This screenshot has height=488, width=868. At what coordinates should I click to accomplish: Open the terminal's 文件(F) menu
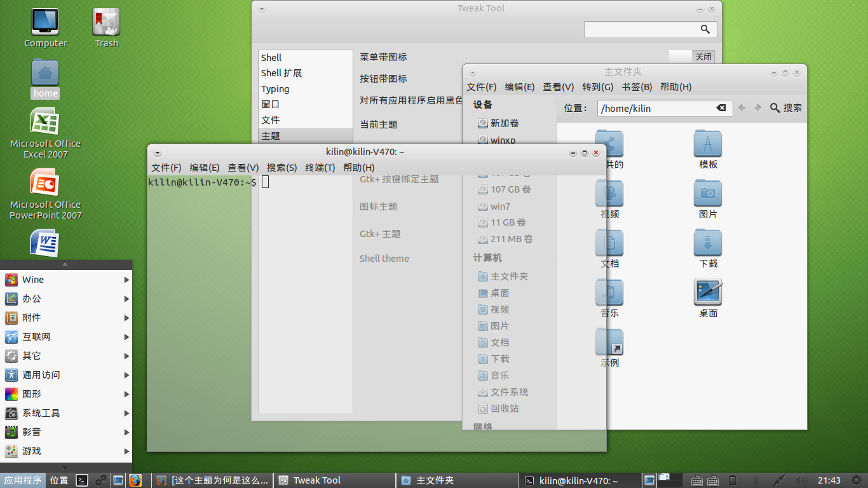(166, 168)
